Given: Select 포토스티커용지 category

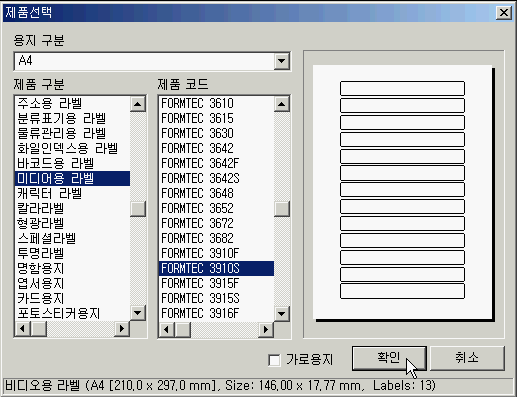Looking at the screenshot, I should 72,313.
